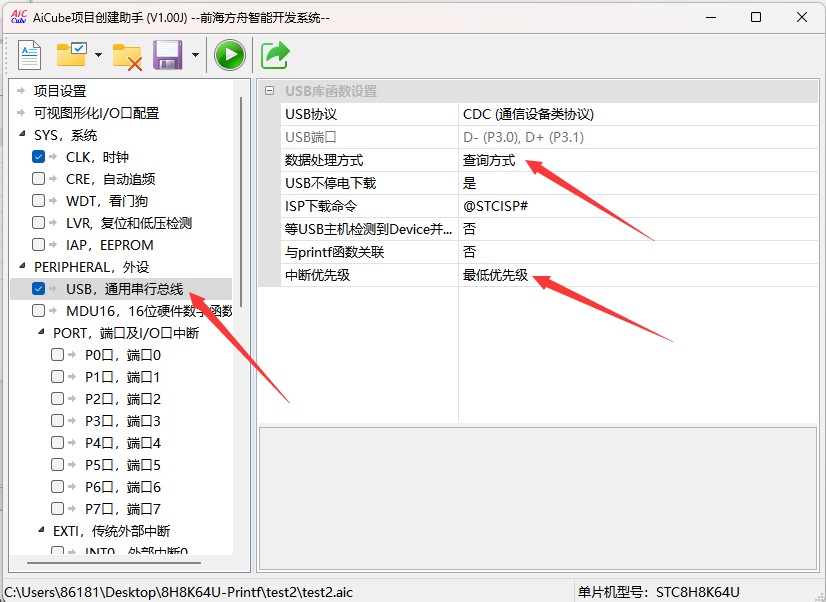Select 可视图形化I/O口配置 item

point(96,113)
